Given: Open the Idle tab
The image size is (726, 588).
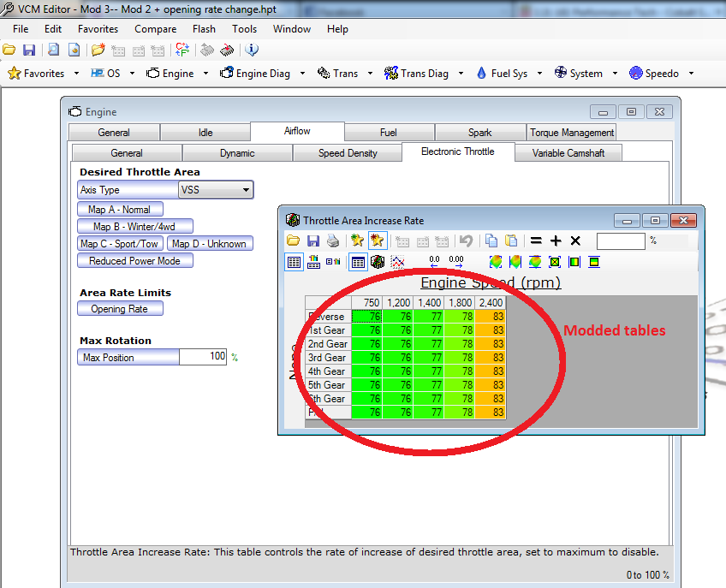Looking at the screenshot, I should coord(205,133).
